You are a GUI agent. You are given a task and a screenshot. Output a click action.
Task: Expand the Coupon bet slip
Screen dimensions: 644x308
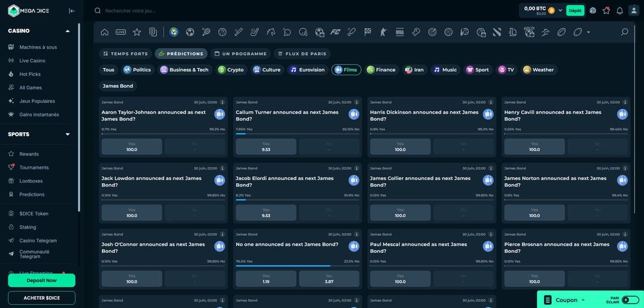[566, 300]
